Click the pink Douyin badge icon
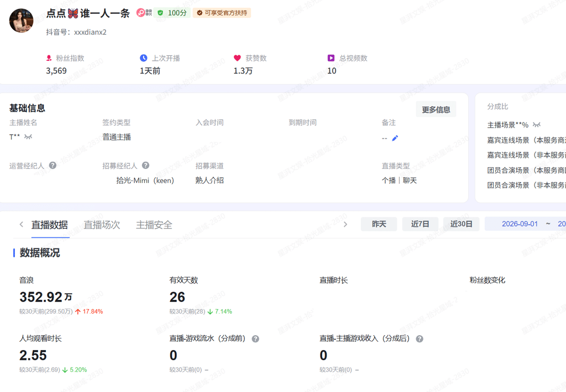This screenshot has width=566, height=392. 140,13
